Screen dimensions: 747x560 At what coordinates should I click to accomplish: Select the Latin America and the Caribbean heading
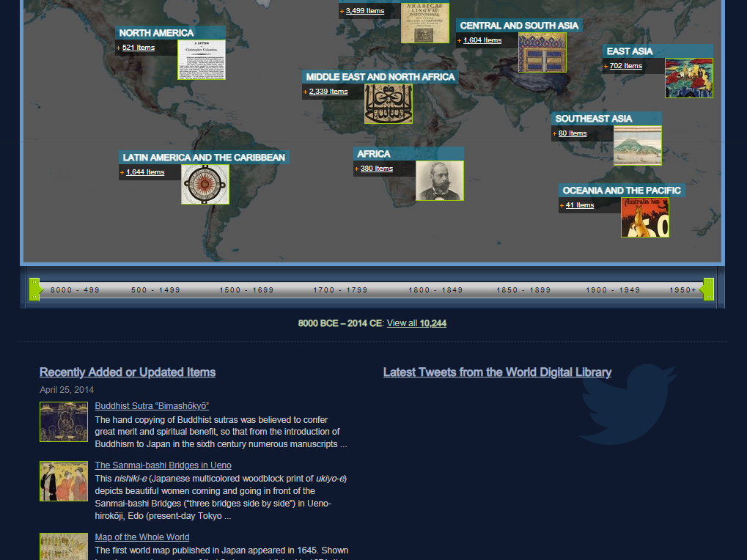point(204,158)
